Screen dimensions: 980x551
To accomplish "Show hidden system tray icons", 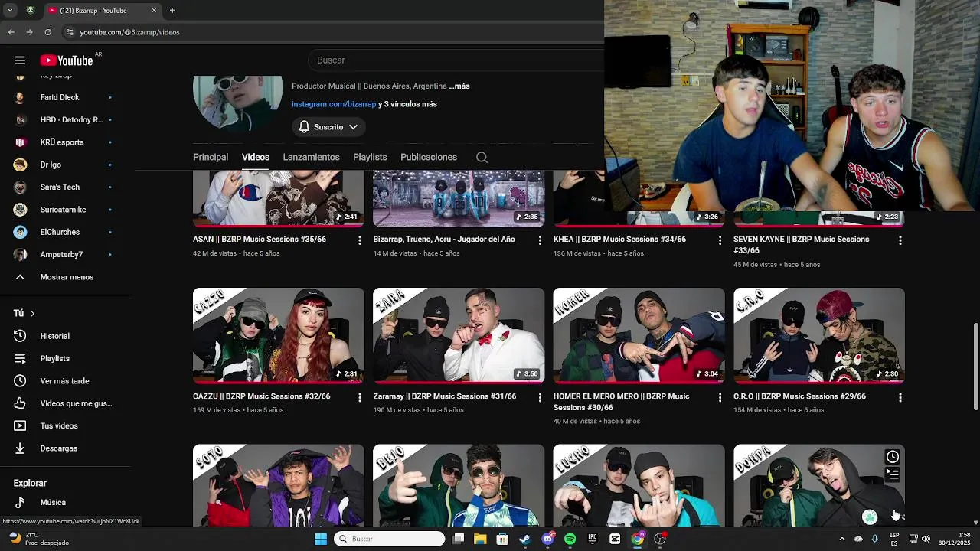I will click(842, 539).
